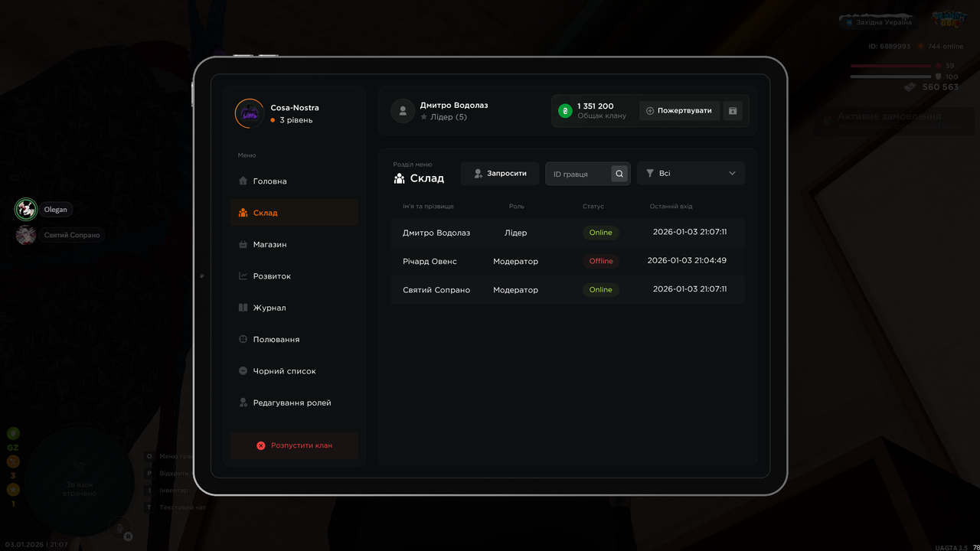Click Святий Сопрано's avatar in the game HUD

click(x=26, y=235)
